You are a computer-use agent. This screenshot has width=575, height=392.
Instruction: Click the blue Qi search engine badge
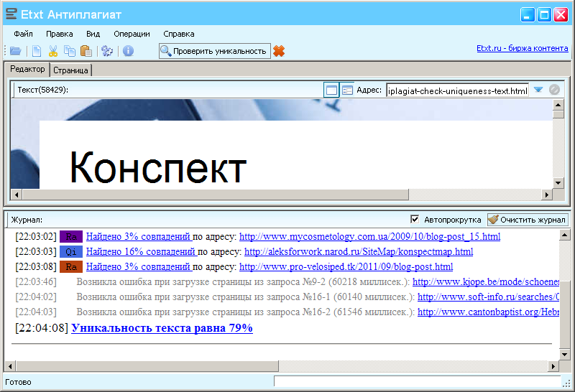(71, 252)
